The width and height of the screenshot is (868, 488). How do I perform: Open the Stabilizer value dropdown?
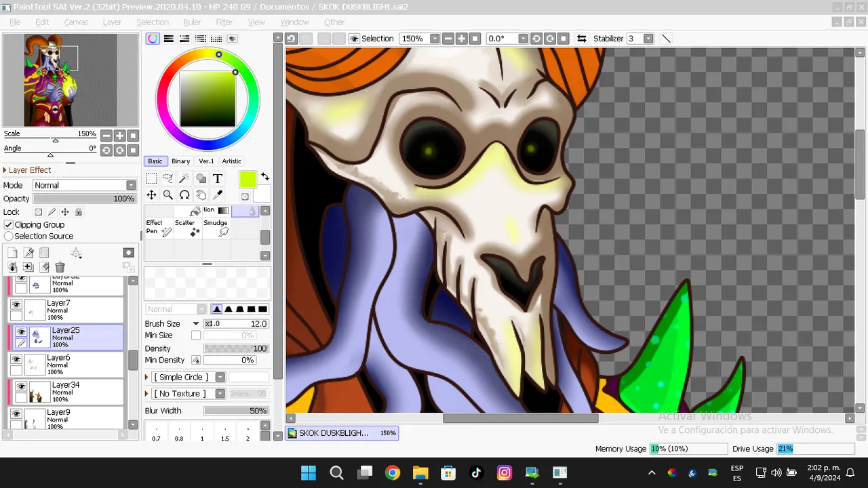(x=648, y=39)
